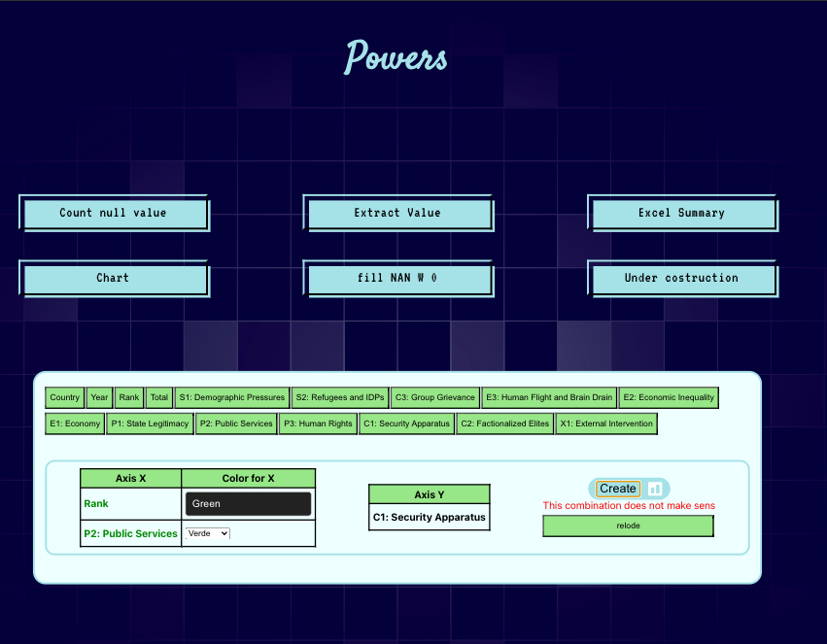Click the bar chart icon beside Create
The image size is (827, 644).
pos(655,489)
